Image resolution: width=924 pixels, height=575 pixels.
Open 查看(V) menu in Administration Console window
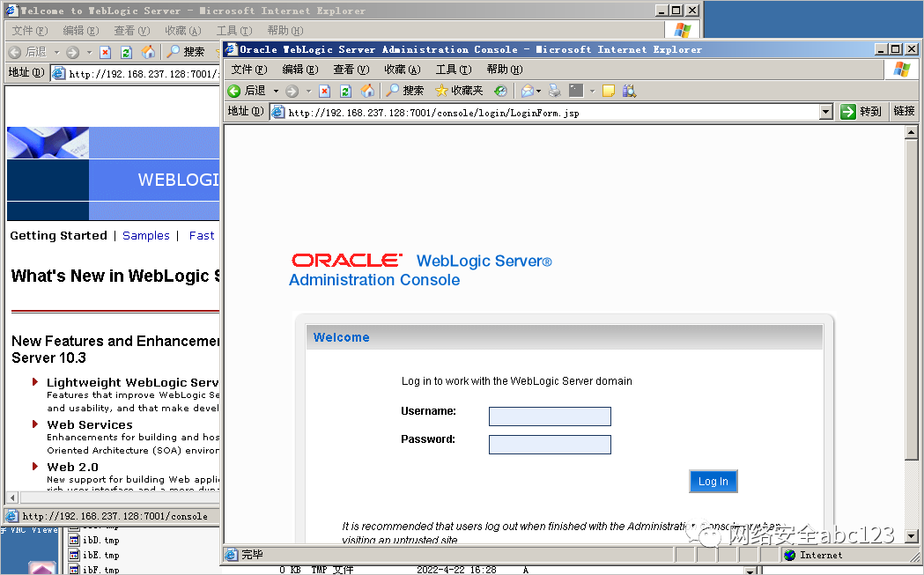(351, 70)
